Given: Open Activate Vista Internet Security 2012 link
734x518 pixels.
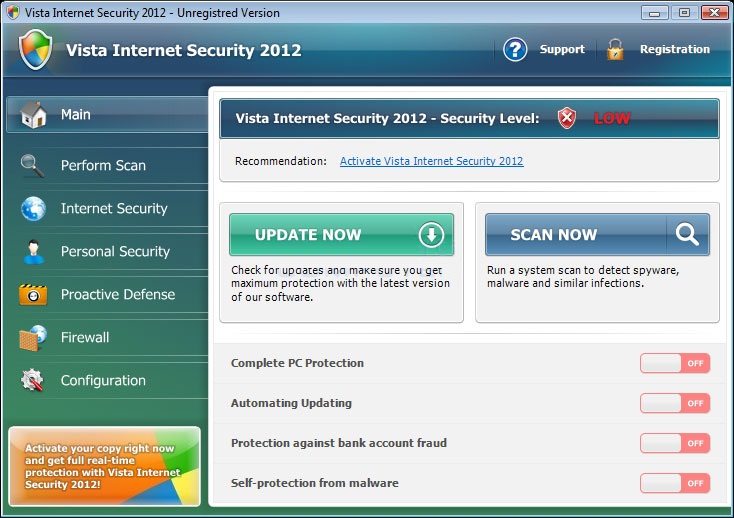Looking at the screenshot, I should point(431,161).
